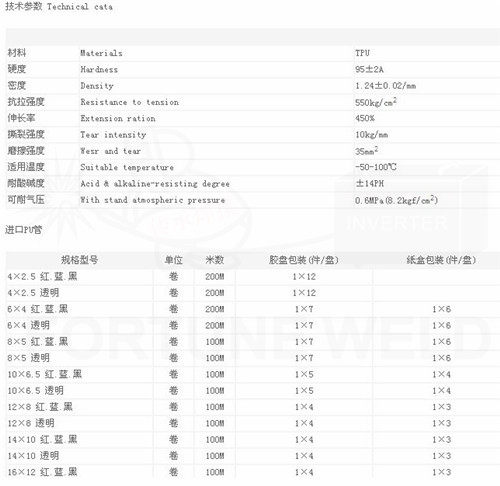
Task: Select temperature value '-50-100℃'
Action: coord(376,167)
